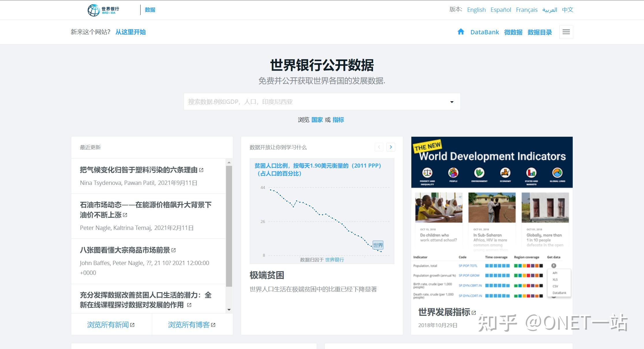
Task: Click the 极端贫困 heading
Action: click(267, 275)
